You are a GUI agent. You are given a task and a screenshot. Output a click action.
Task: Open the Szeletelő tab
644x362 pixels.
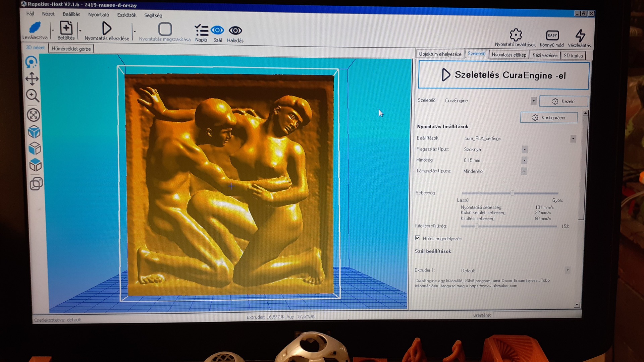(476, 54)
